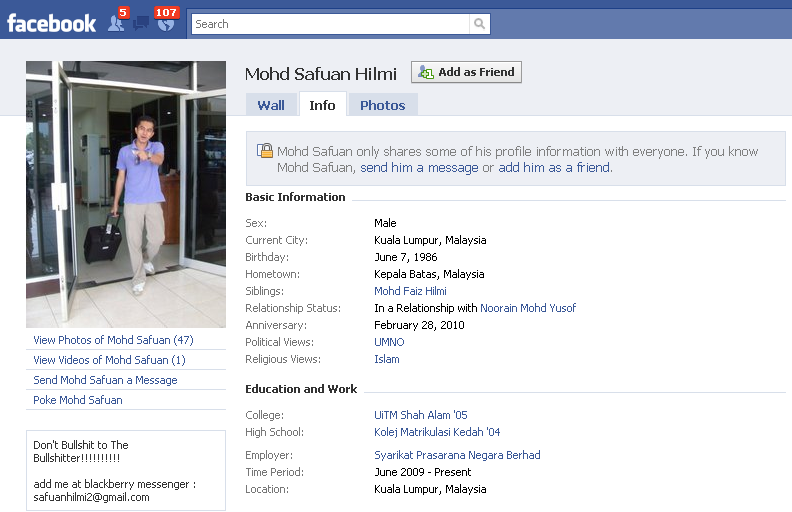
Task: Open the messages chat bubble icon
Action: (141, 23)
